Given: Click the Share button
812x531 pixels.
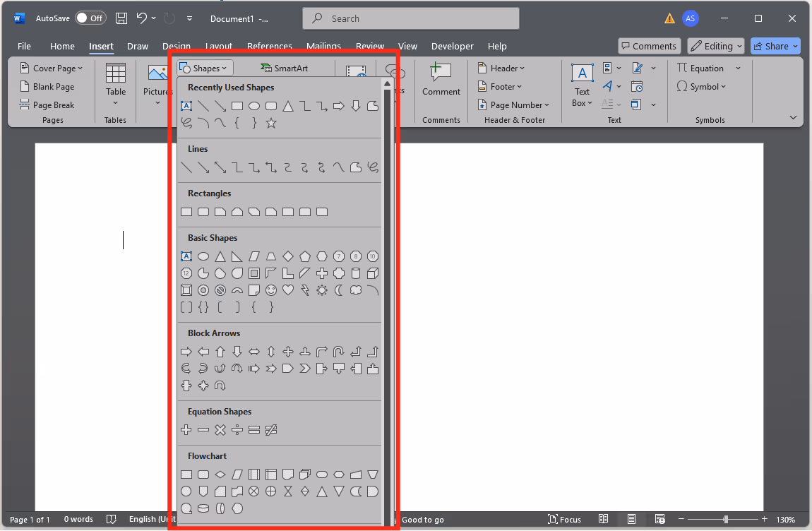Looking at the screenshot, I should coord(775,47).
